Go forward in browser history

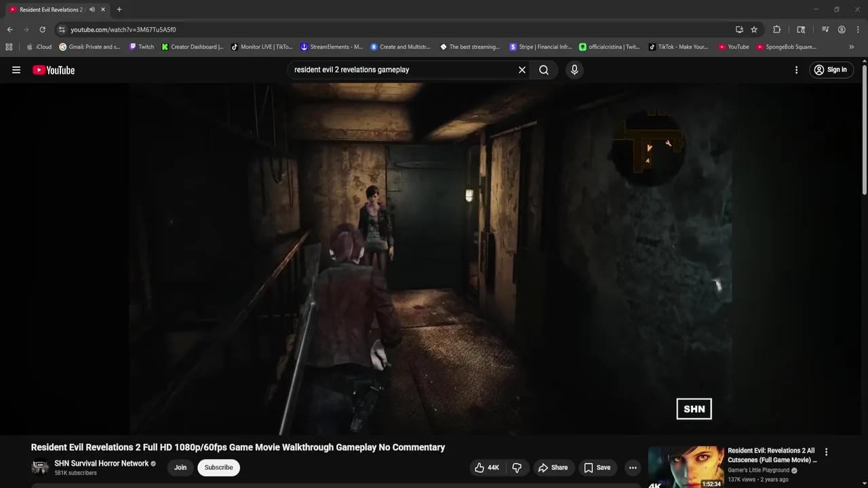pyautogui.click(x=26, y=30)
